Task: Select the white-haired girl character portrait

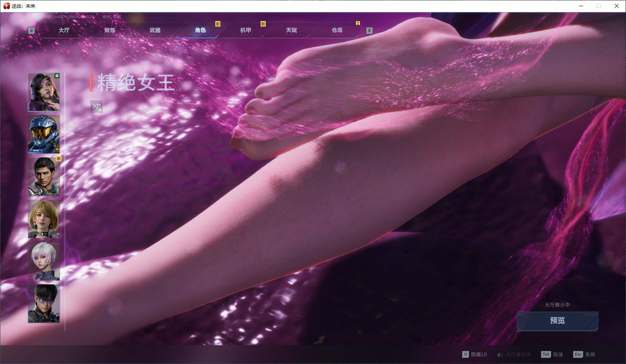Action: point(44,261)
